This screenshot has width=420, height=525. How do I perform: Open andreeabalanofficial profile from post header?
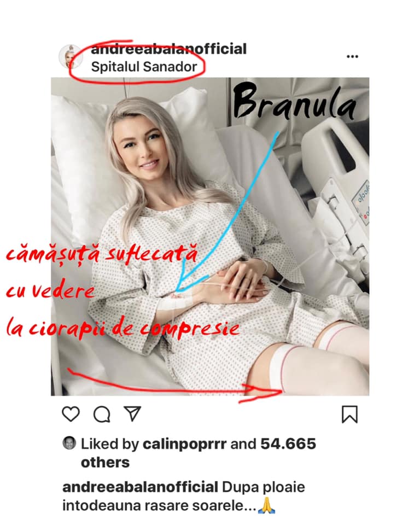[169, 49]
